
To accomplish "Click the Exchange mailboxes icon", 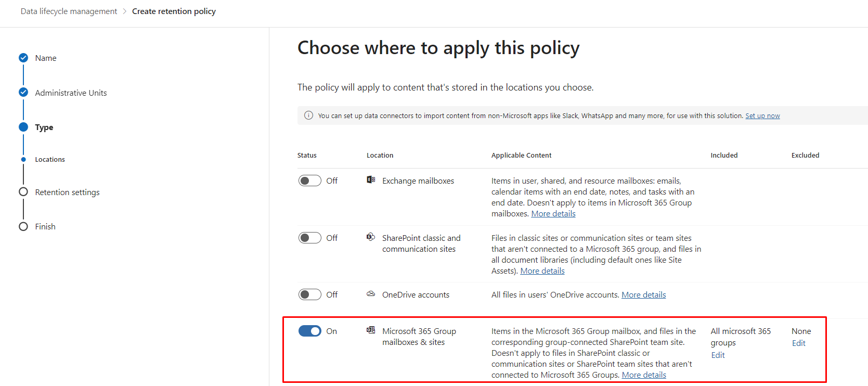I will [x=371, y=180].
